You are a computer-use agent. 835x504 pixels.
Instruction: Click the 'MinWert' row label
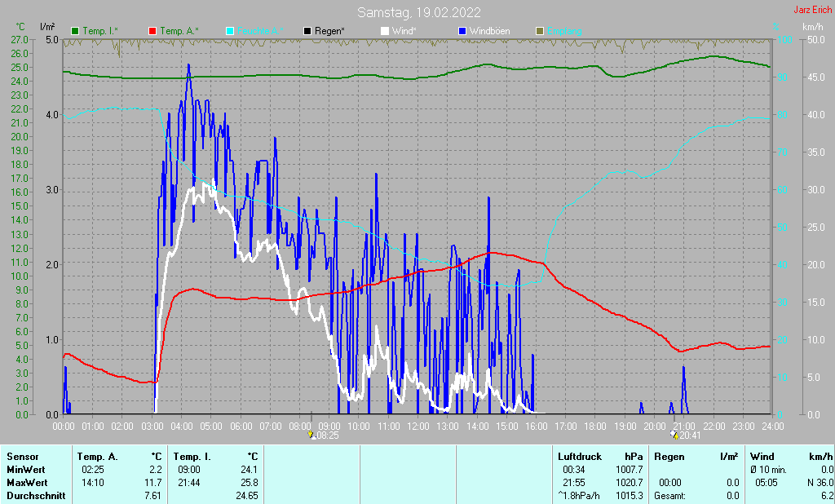click(x=25, y=470)
